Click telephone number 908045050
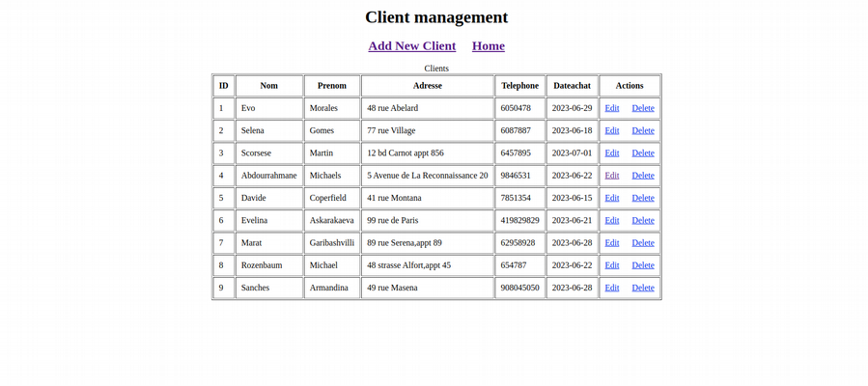The width and height of the screenshot is (868, 386). [519, 288]
